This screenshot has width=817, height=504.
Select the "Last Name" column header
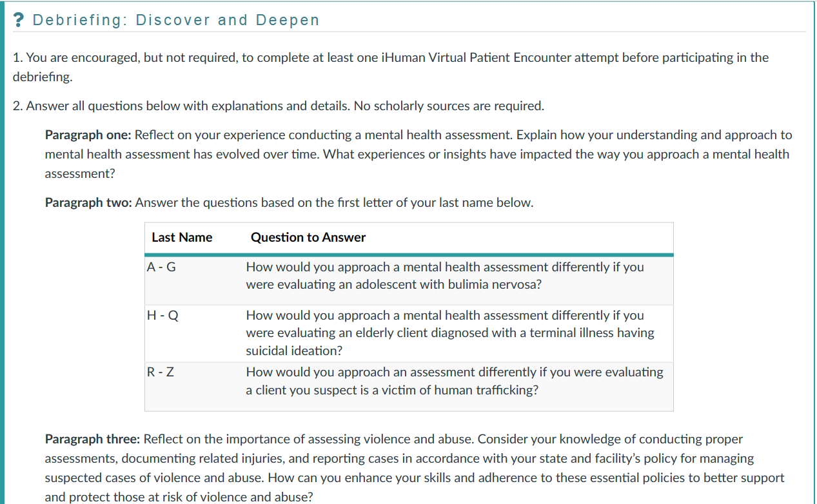click(182, 237)
